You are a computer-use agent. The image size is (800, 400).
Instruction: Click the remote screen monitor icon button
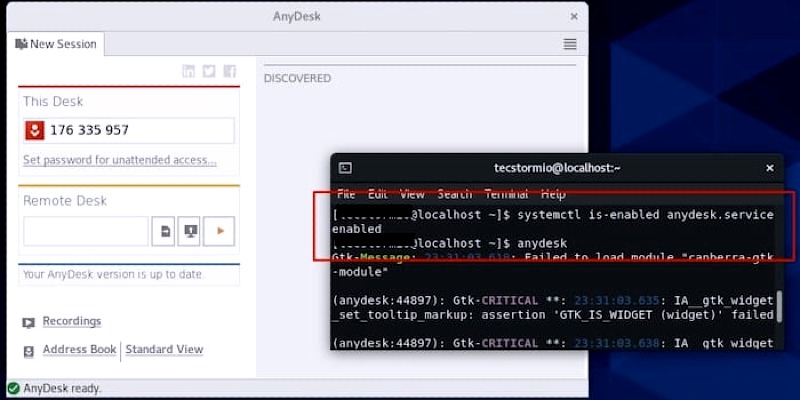(x=190, y=231)
